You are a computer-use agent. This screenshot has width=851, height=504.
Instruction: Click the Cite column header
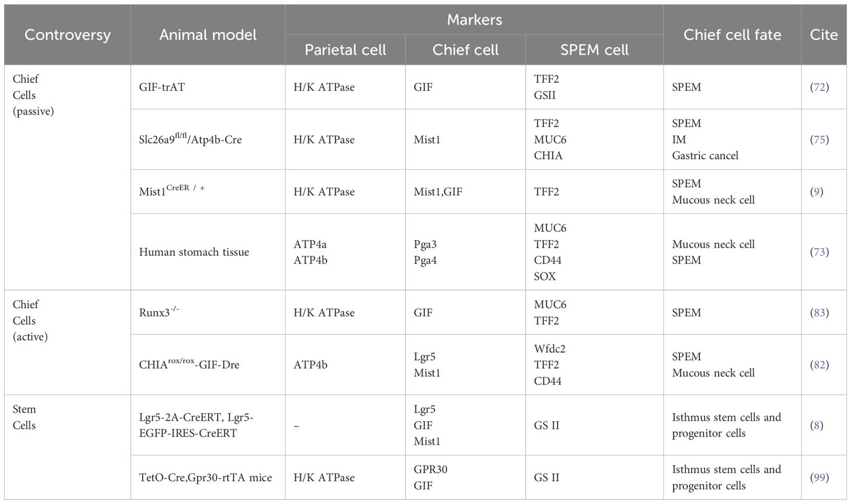pos(824,35)
